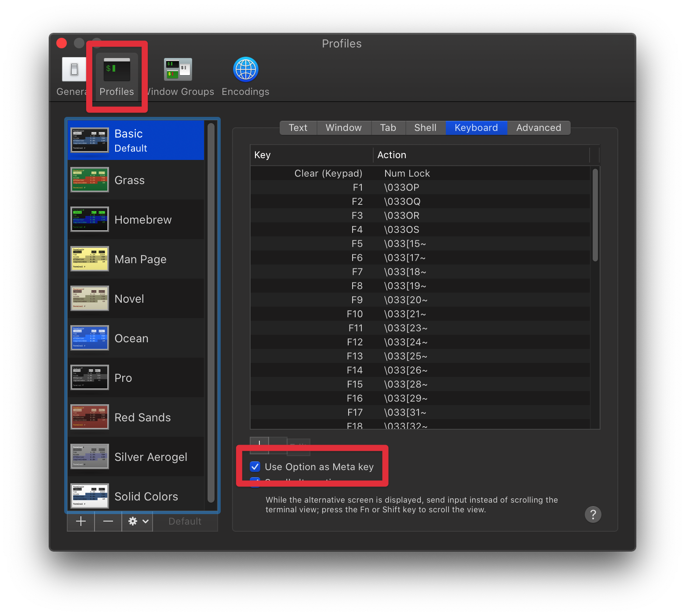
Task: Select the F5 key mapping row
Action: point(420,244)
